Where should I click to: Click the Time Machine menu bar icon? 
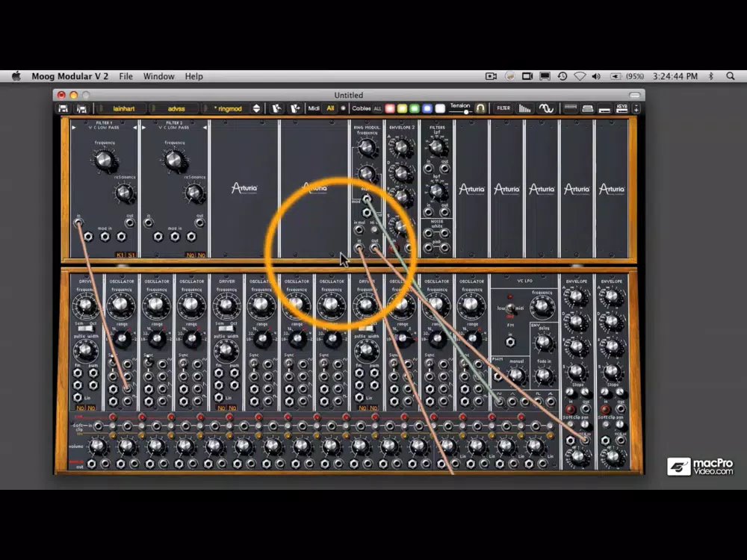tap(562, 76)
